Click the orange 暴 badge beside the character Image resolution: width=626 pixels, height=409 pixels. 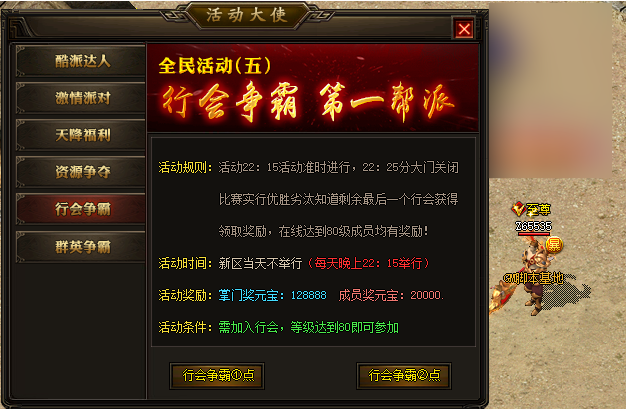pos(554,244)
